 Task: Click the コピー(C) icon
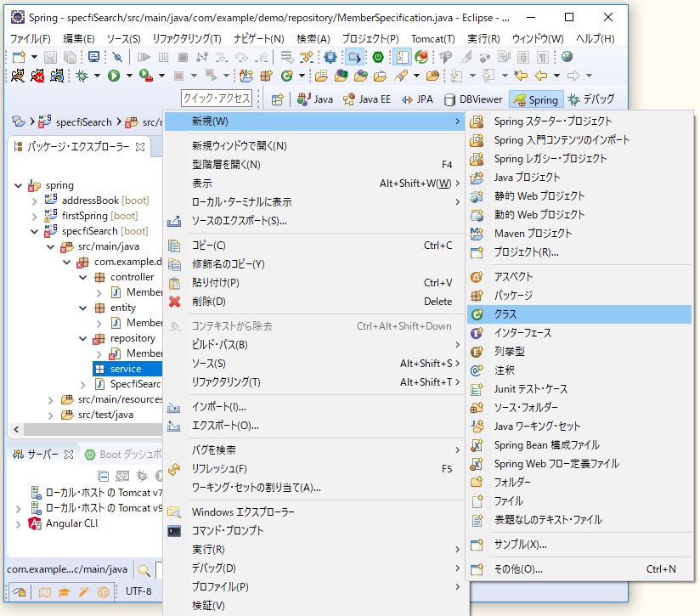pos(174,246)
